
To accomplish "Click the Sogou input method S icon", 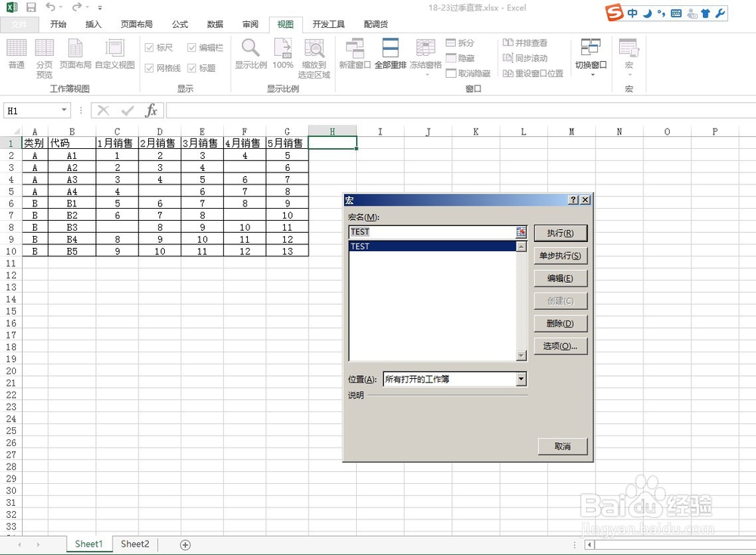I will pyautogui.click(x=614, y=13).
